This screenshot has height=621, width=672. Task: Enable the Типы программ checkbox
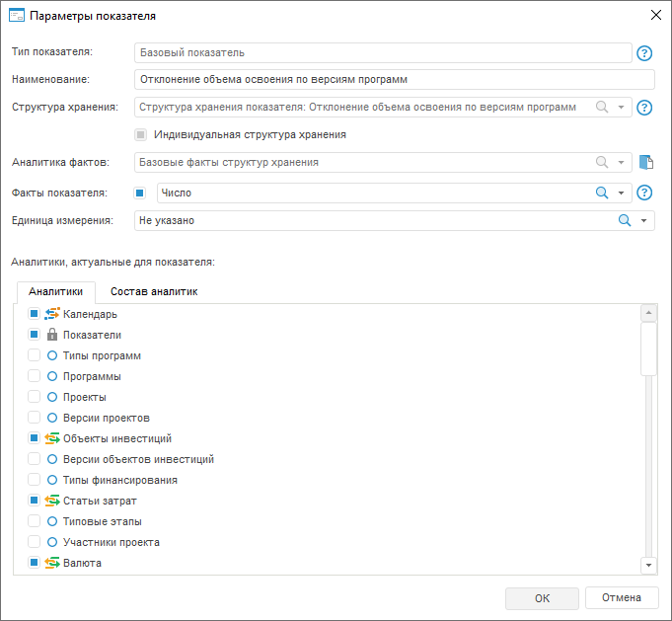[x=34, y=355]
